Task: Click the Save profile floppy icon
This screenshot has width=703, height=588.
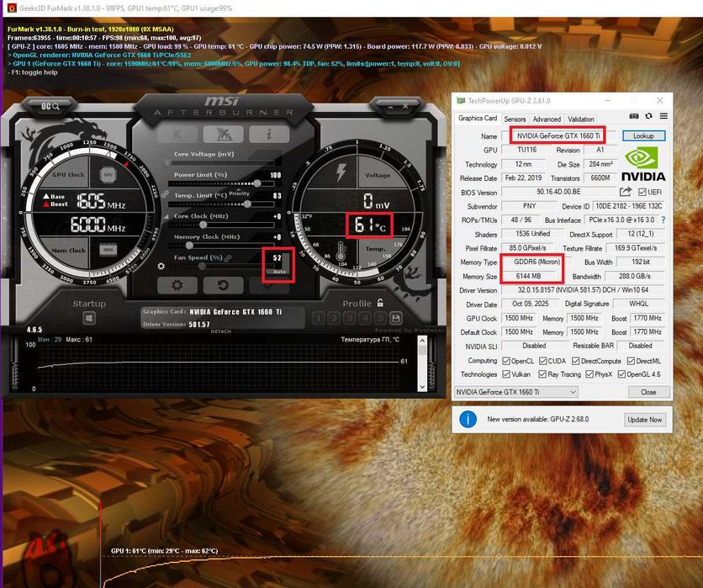Action: (396, 318)
